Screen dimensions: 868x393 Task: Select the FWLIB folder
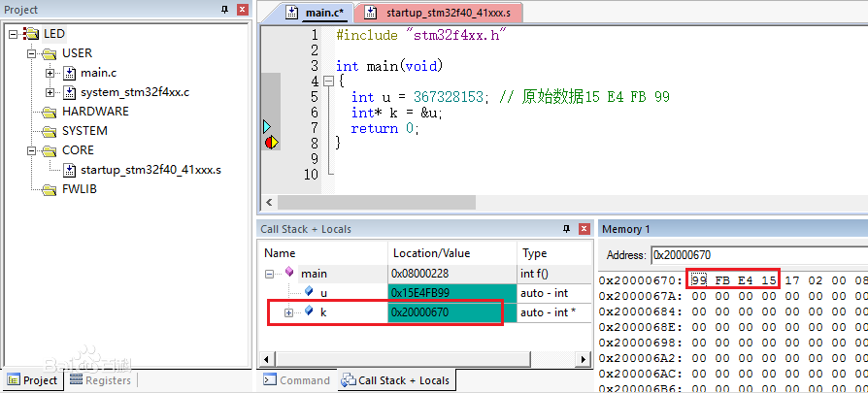[80, 189]
